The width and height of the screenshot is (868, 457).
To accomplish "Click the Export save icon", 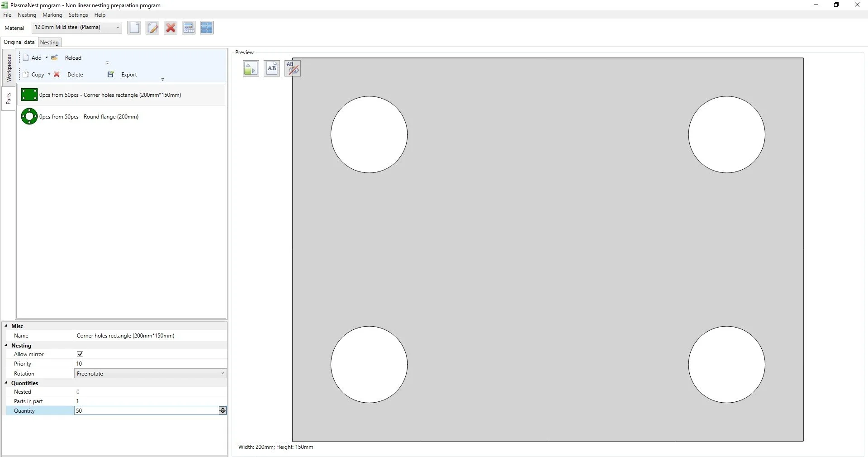I will (111, 75).
